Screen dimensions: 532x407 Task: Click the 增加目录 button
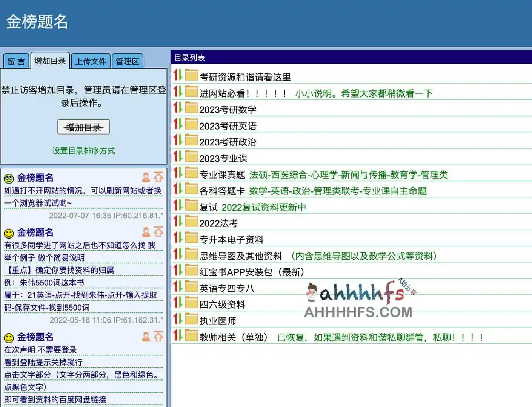[83, 127]
